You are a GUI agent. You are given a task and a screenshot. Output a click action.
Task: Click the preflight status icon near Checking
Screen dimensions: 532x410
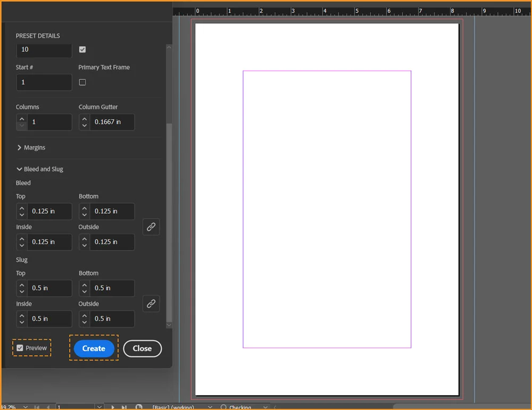pos(225,406)
